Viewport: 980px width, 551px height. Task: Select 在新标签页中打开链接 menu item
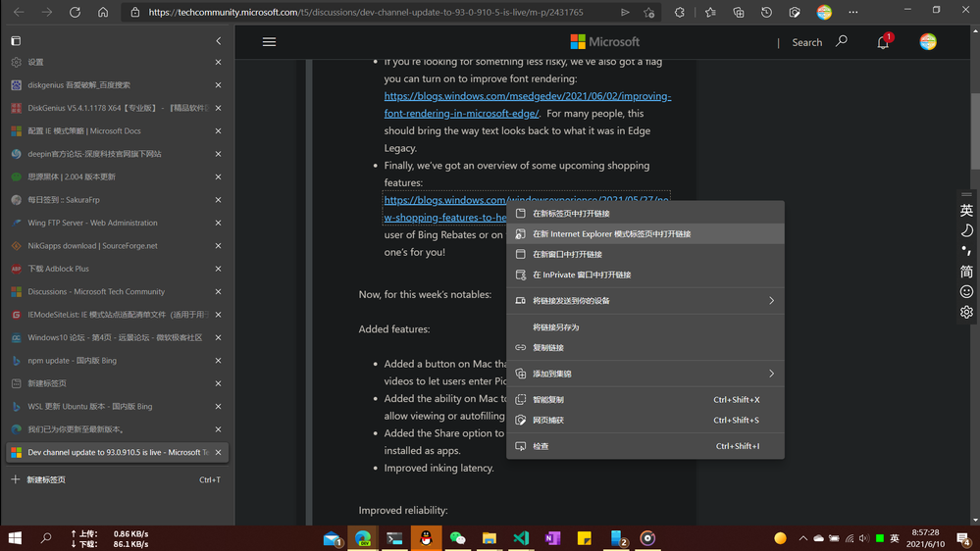[645, 213]
